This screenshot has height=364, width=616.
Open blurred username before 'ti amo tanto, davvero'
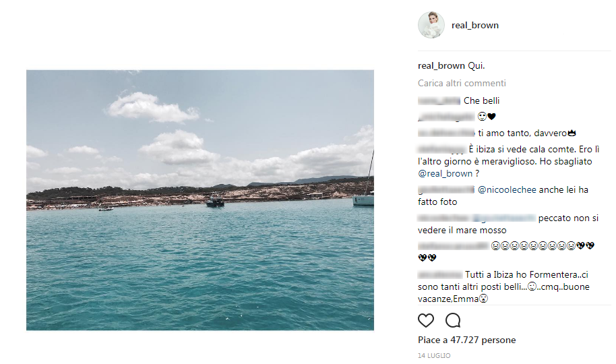pos(446,133)
